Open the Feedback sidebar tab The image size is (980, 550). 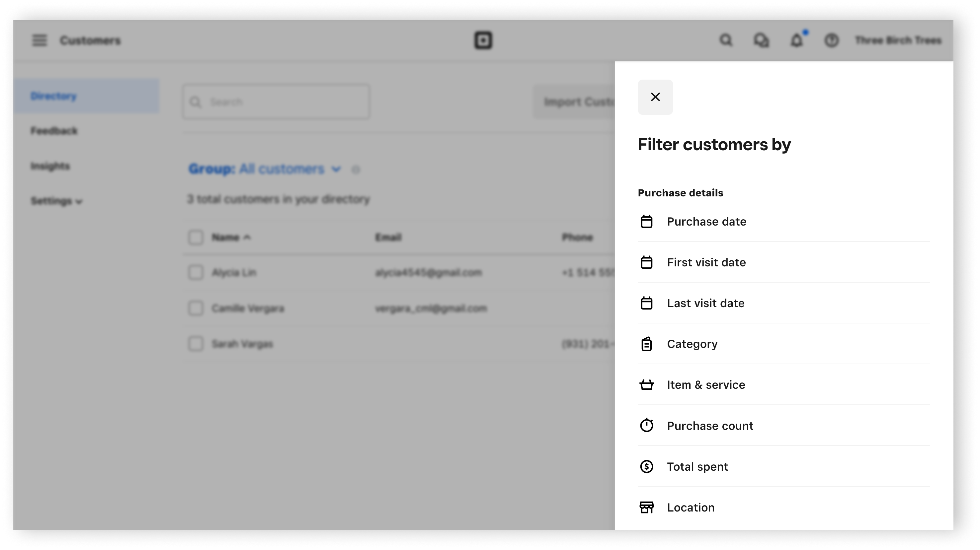point(54,131)
